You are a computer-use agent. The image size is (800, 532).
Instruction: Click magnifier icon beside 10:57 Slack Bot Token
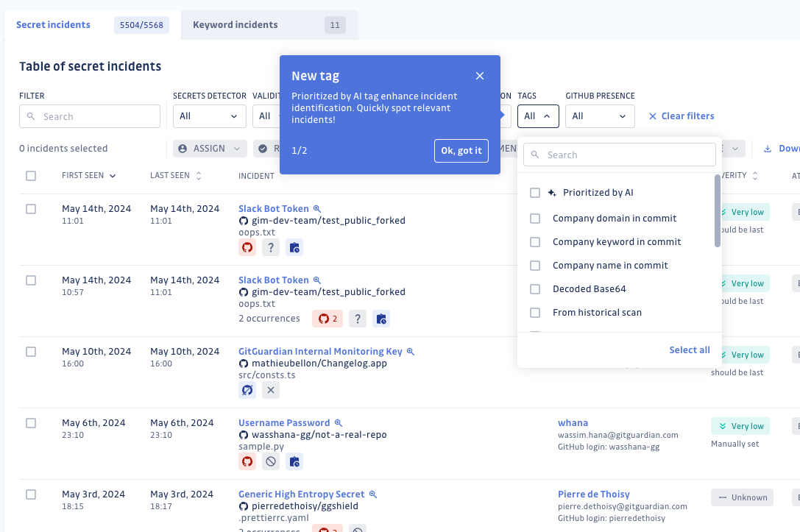317,280
